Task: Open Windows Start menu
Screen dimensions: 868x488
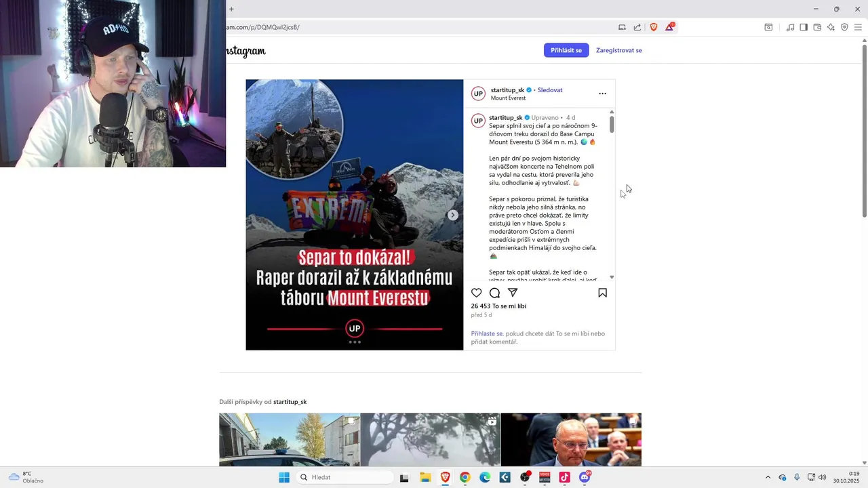Action: [x=284, y=477]
